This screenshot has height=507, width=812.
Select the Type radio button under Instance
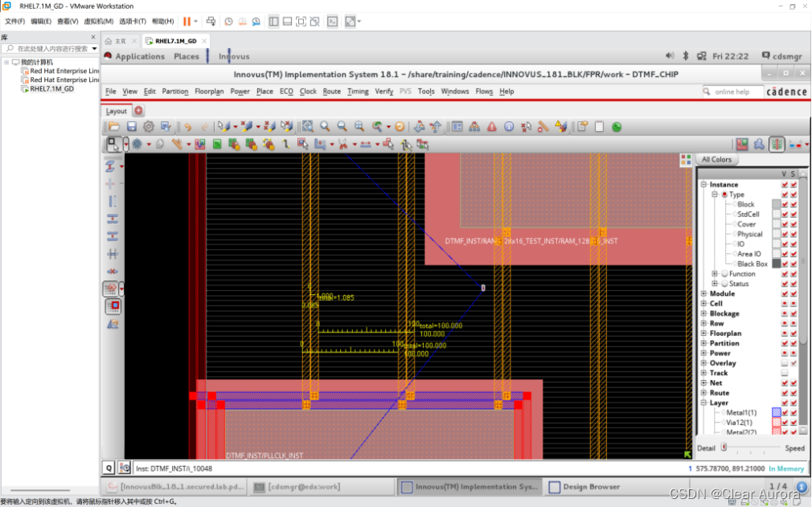[724, 194]
